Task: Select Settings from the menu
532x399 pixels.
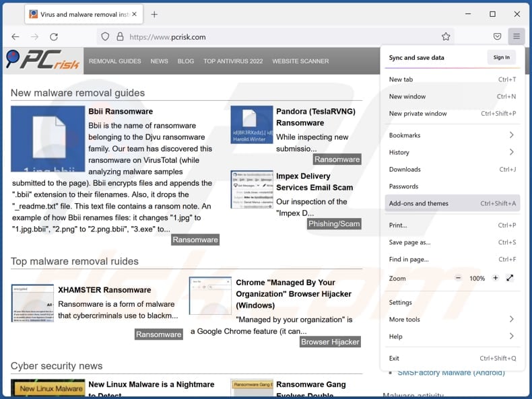Action: tap(401, 302)
